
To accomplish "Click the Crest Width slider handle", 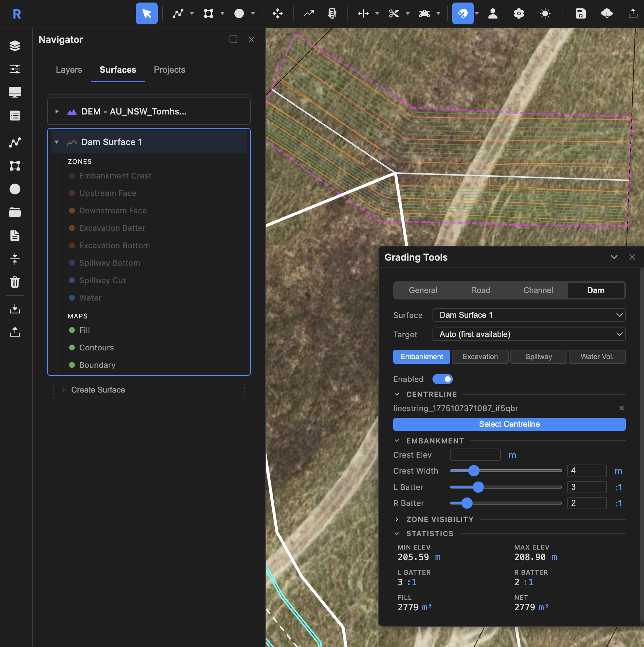I will [x=474, y=471].
